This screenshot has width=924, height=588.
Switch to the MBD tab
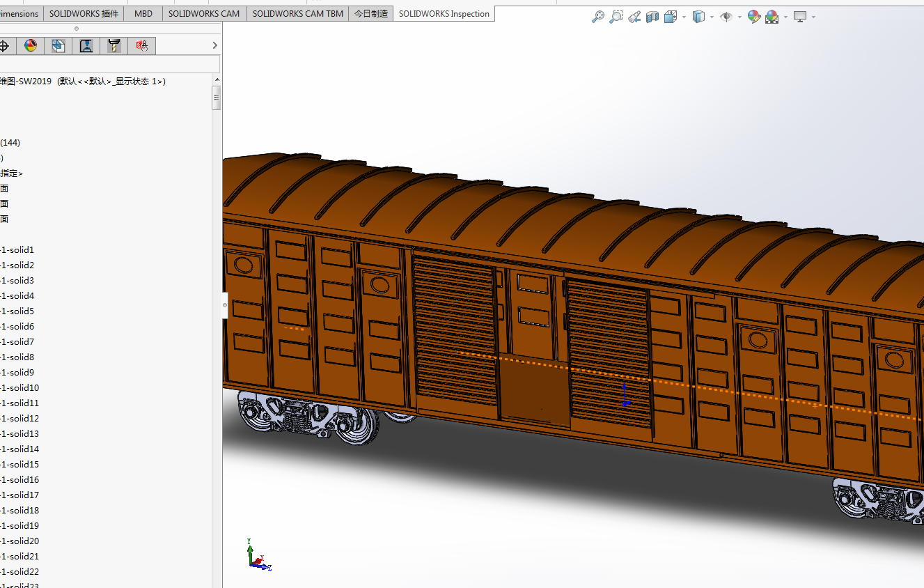[143, 14]
